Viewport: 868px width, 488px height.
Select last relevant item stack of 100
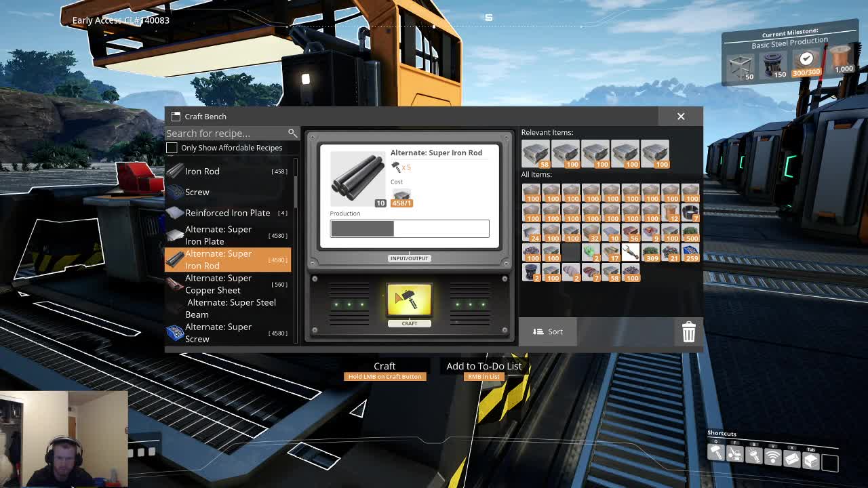coord(655,154)
